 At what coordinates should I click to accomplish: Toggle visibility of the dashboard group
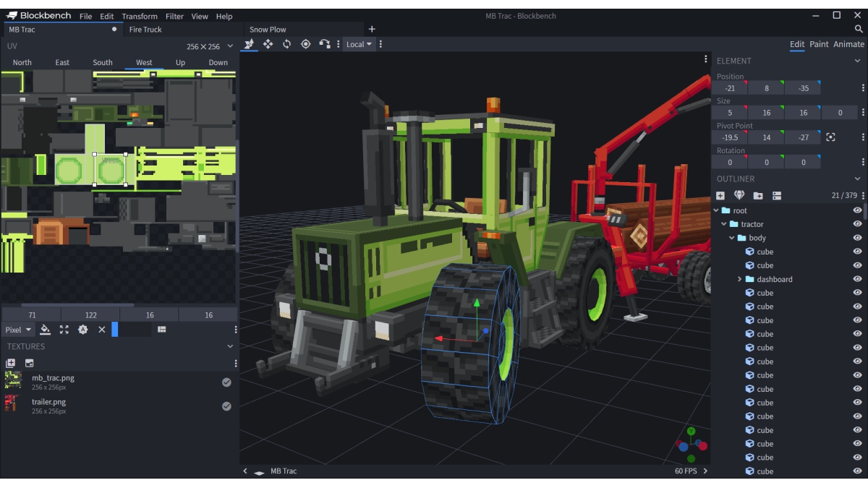click(857, 279)
